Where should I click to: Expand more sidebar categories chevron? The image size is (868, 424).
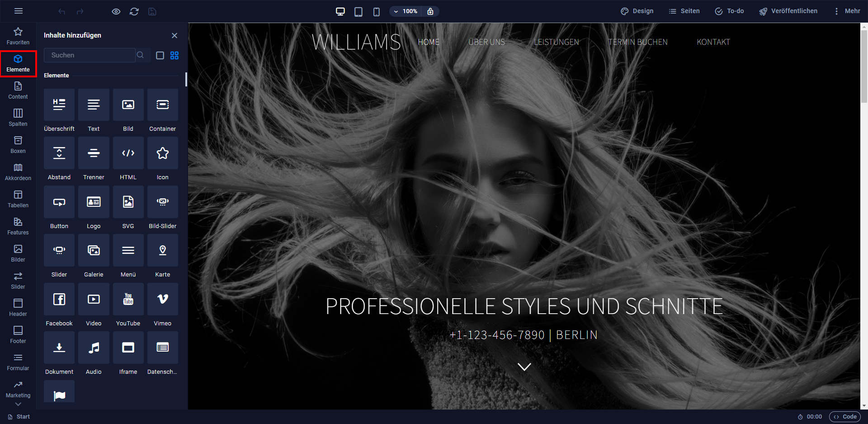18,404
